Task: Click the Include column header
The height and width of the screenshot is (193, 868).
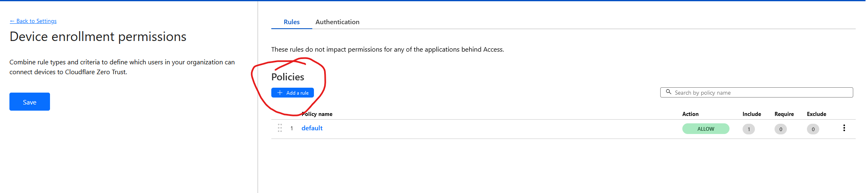Action: (752, 114)
